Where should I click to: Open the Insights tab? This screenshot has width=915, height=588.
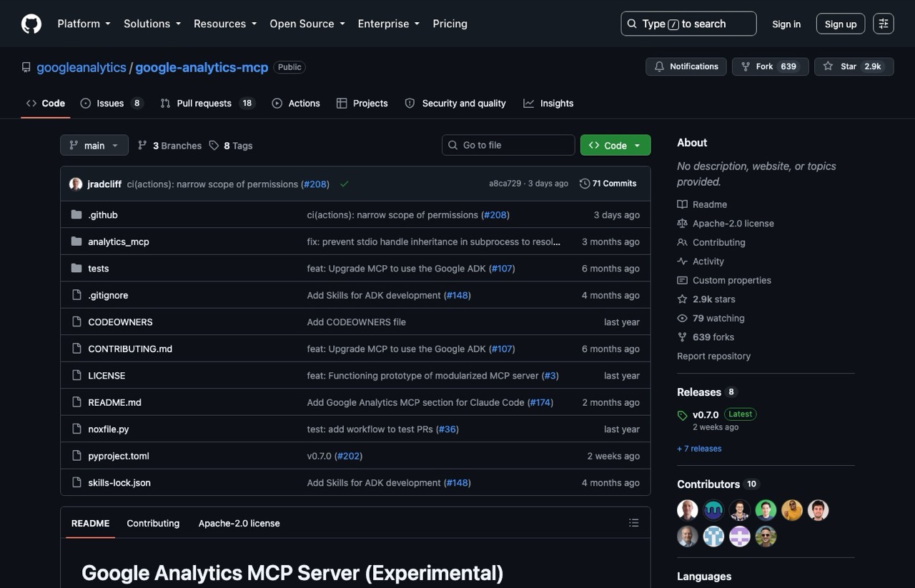(x=548, y=103)
